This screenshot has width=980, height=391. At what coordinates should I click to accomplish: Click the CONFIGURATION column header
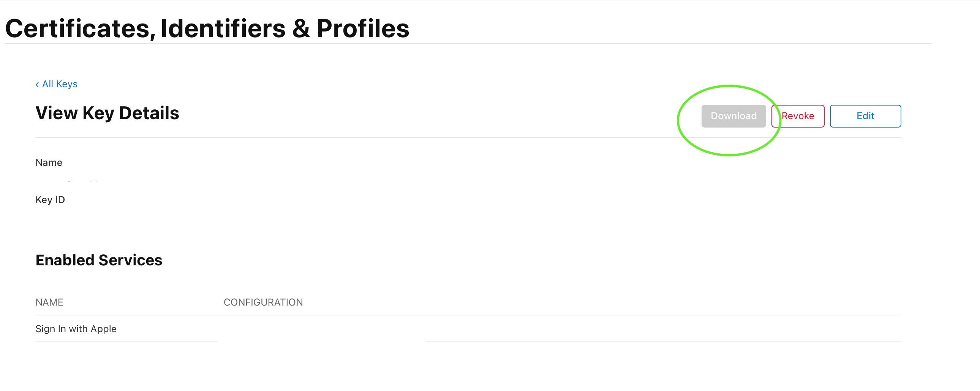[x=263, y=303]
